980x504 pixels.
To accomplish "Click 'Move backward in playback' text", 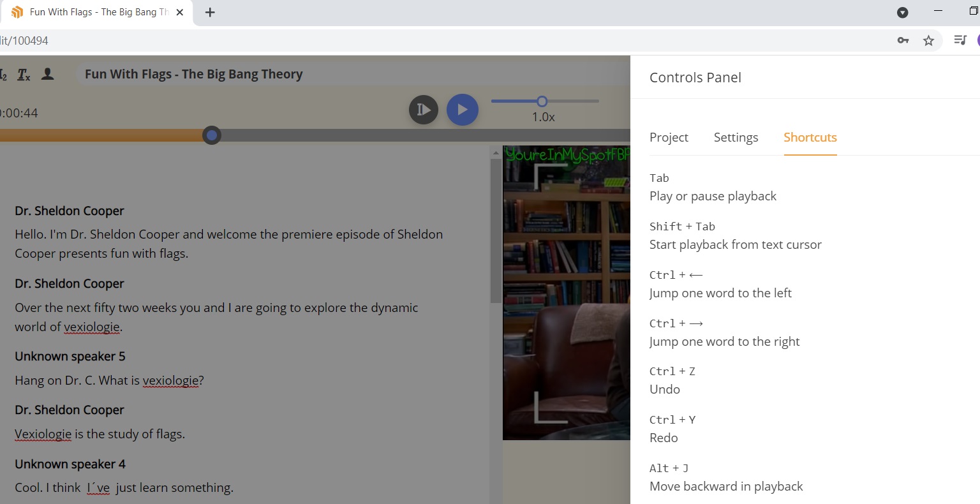I will pos(726,486).
